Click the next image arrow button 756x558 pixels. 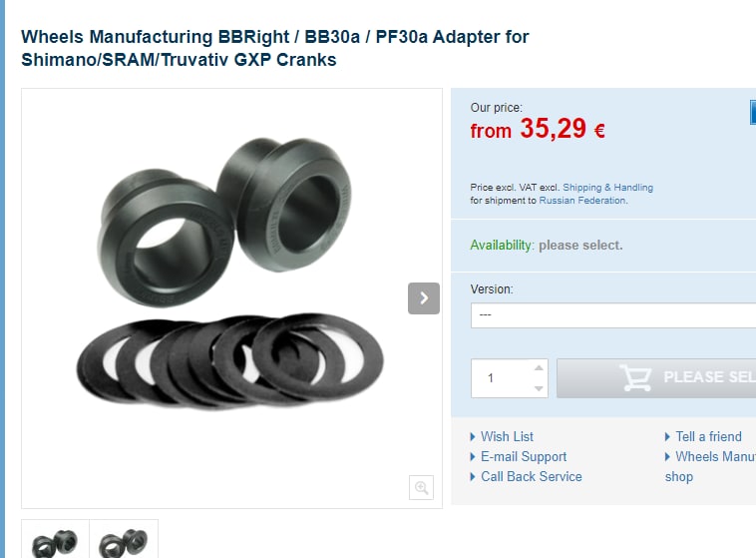(424, 298)
